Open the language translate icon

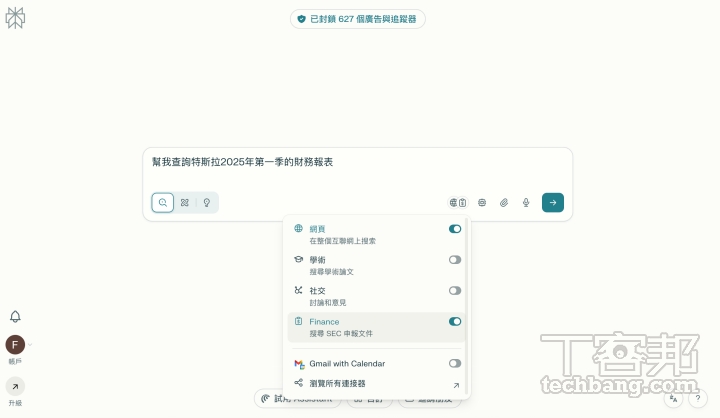tap(674, 398)
